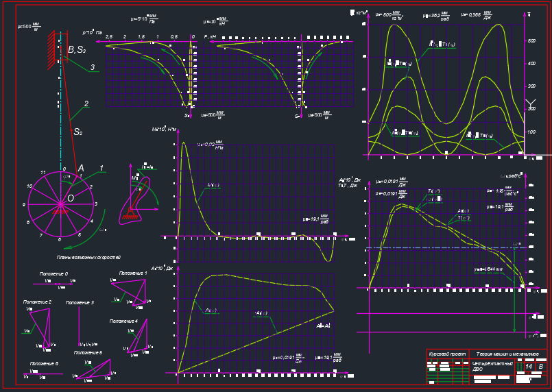Click the "S2" connecting rod label

[77, 132]
